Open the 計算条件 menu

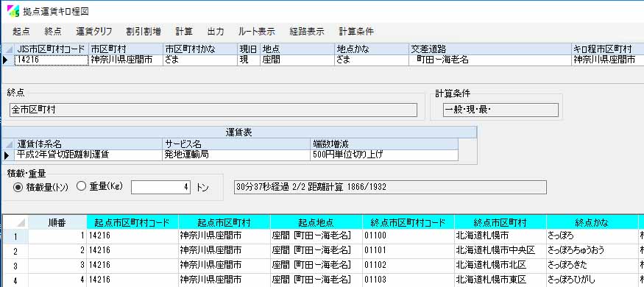coord(356,32)
